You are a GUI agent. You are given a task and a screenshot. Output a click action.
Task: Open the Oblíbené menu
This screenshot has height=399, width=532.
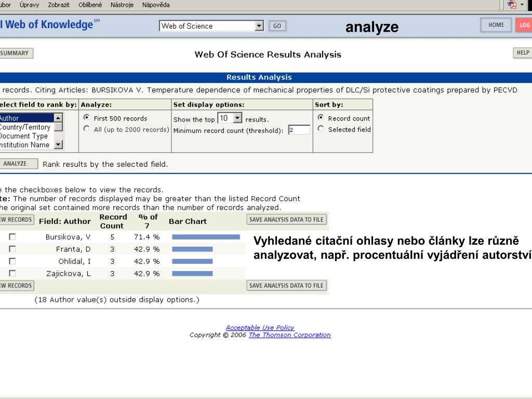(x=90, y=5)
